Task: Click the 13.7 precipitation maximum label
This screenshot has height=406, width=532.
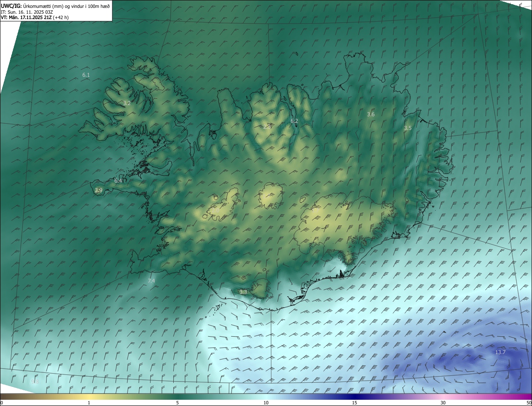Action: [x=500, y=352]
